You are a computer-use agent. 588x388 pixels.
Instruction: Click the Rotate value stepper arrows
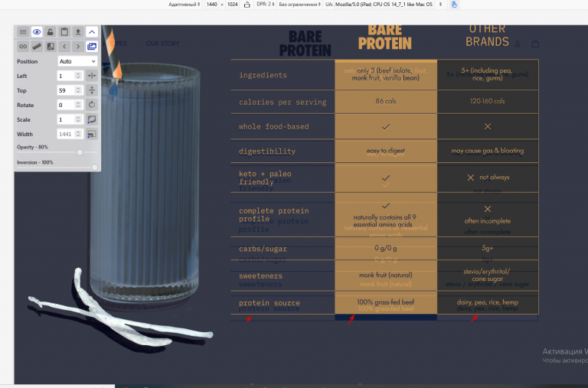click(x=78, y=105)
